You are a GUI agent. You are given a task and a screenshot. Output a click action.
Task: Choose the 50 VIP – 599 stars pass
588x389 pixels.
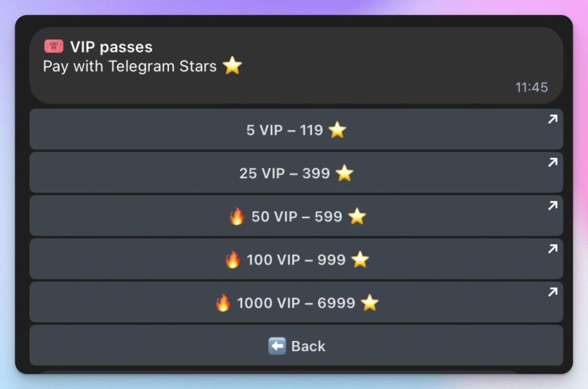[296, 216]
